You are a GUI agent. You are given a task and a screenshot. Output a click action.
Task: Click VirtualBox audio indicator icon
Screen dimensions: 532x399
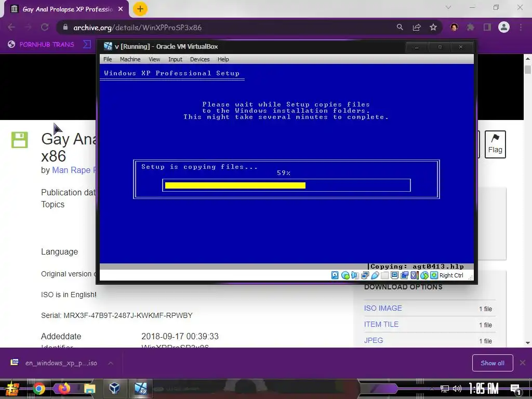[355, 275]
